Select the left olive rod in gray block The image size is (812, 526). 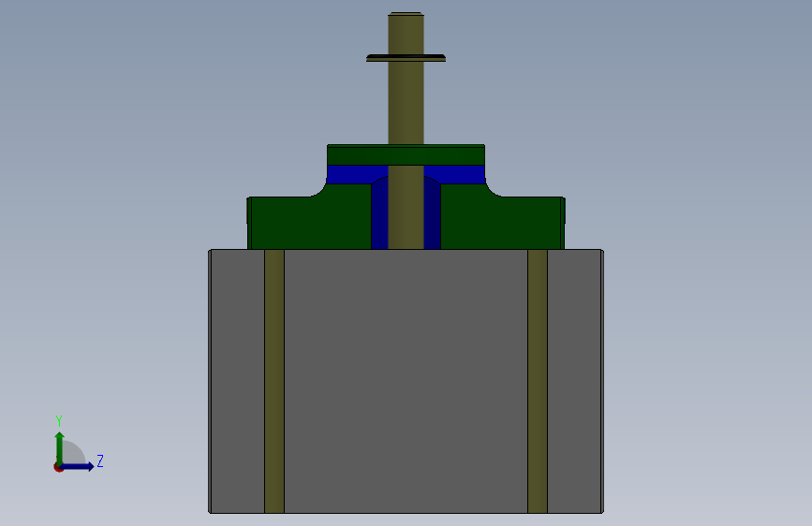point(274,382)
